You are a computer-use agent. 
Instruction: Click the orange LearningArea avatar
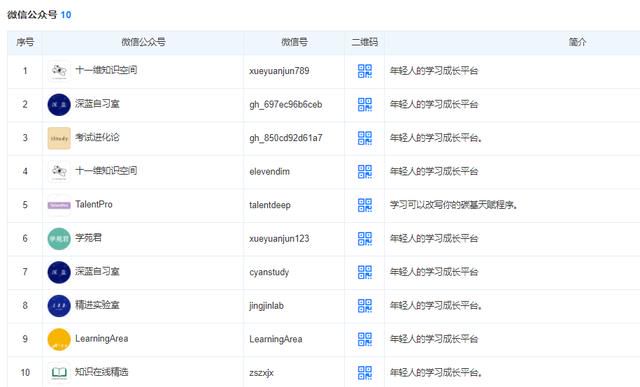(x=59, y=339)
